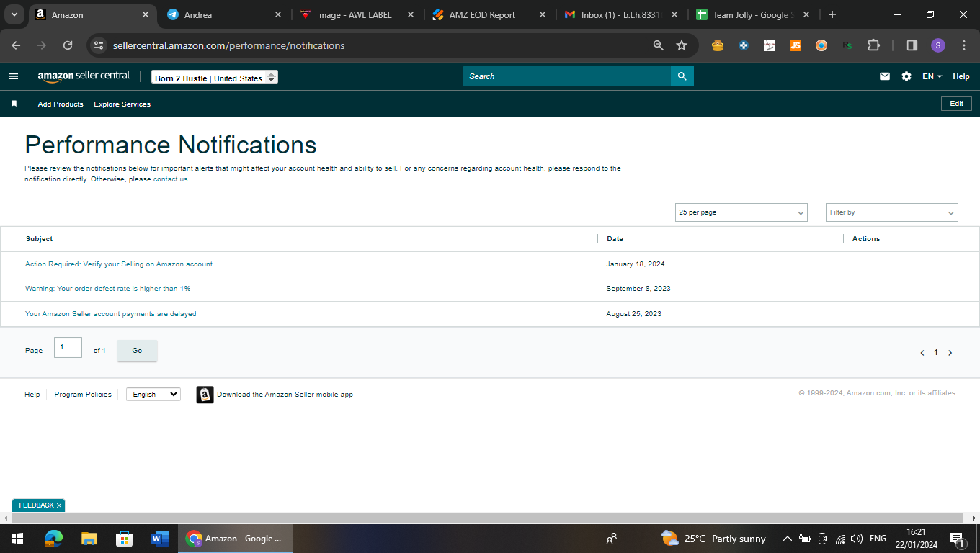This screenshot has height=553, width=980.
Task: Click the LOG IN extension icon
Action: pyautogui.click(x=770, y=45)
